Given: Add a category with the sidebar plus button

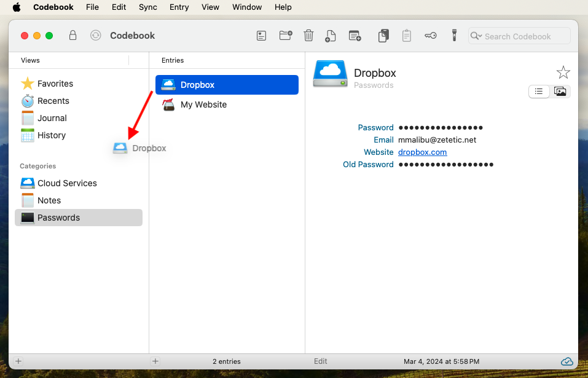Looking at the screenshot, I should [x=18, y=361].
